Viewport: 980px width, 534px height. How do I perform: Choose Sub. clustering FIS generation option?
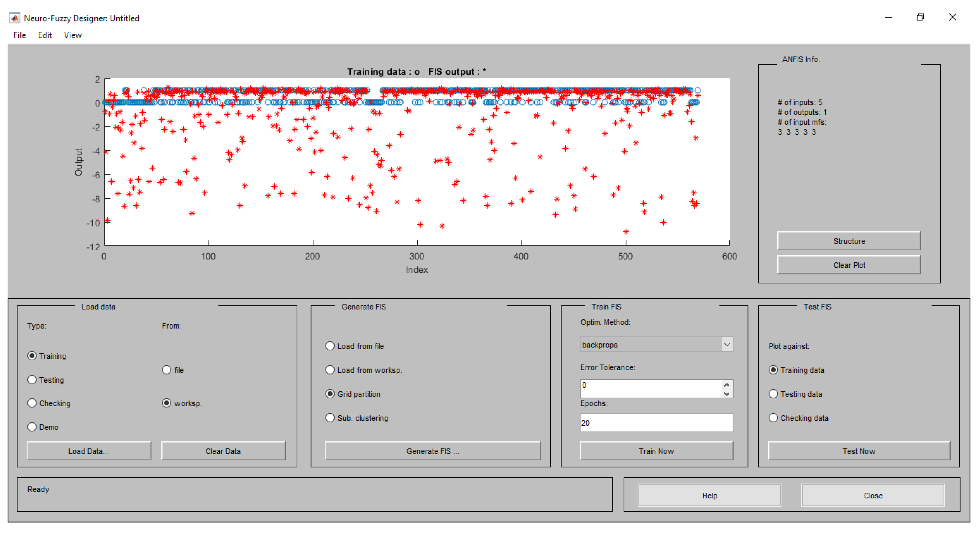(330, 418)
